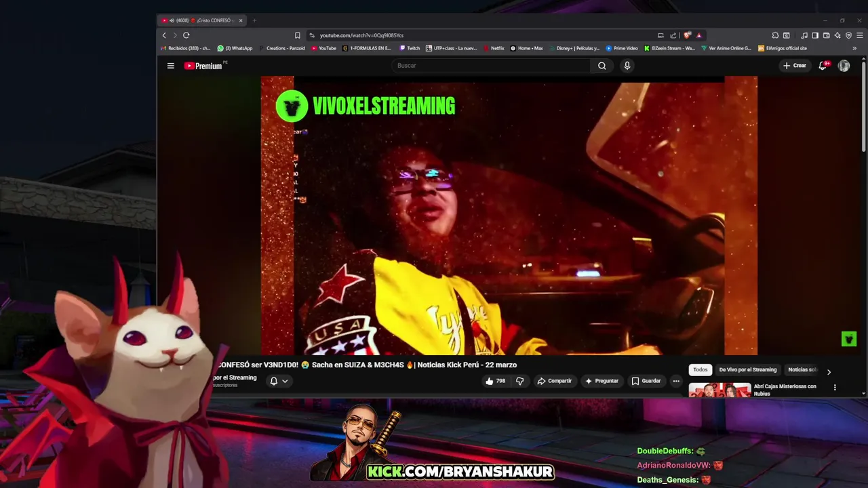The width and height of the screenshot is (868, 488).
Task: Open the Twitch bookmark
Action: (410, 48)
